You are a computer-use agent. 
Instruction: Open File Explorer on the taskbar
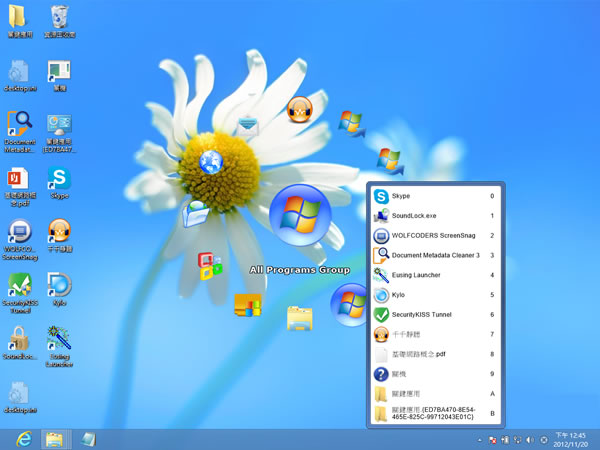pyautogui.click(x=55, y=438)
